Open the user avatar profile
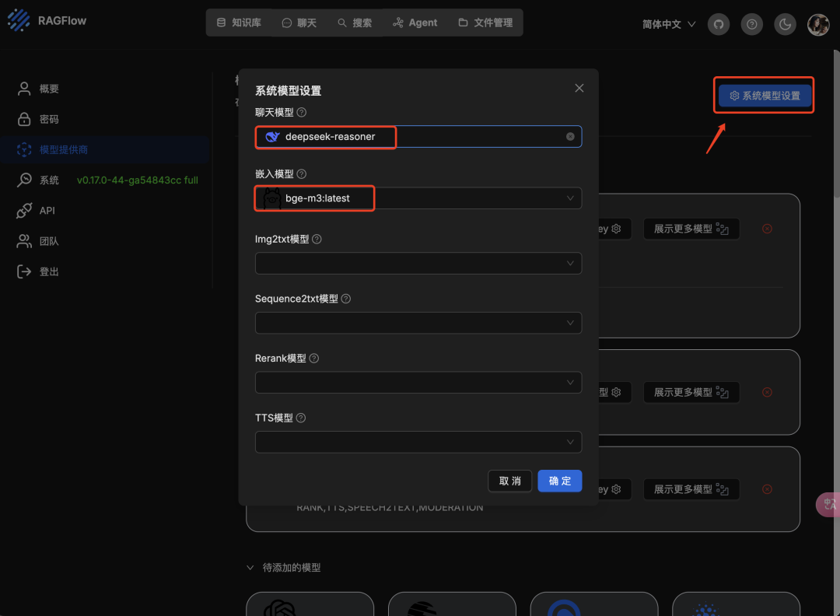 (x=818, y=24)
